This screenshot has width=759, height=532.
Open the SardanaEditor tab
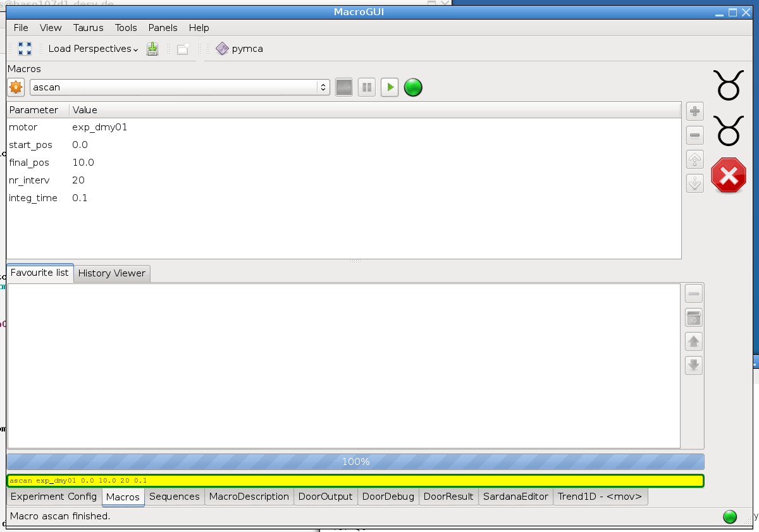515,497
